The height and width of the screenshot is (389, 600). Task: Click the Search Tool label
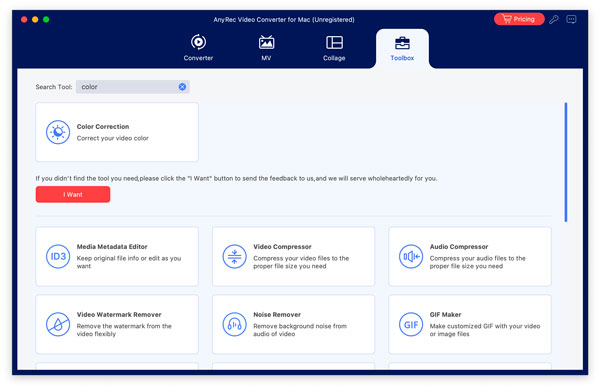[x=54, y=87]
